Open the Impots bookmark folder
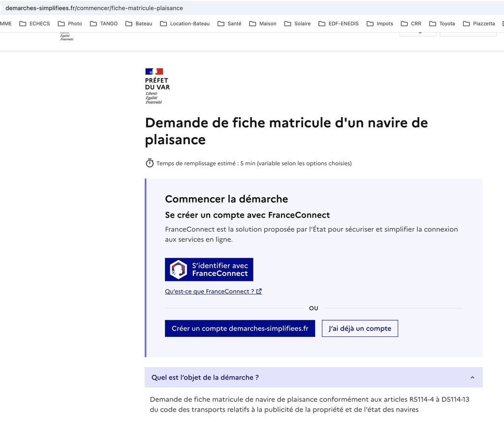The height and width of the screenshot is (423, 504). (380, 24)
